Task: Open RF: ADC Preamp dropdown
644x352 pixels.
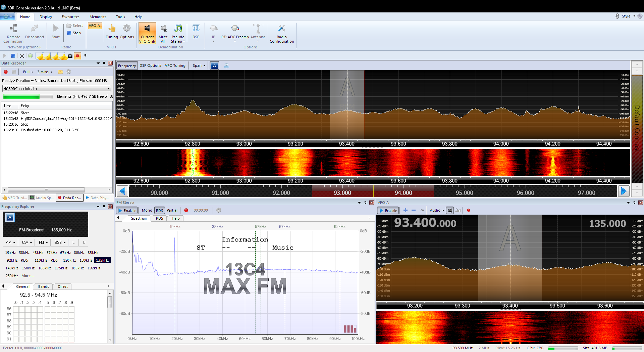Action: click(235, 33)
